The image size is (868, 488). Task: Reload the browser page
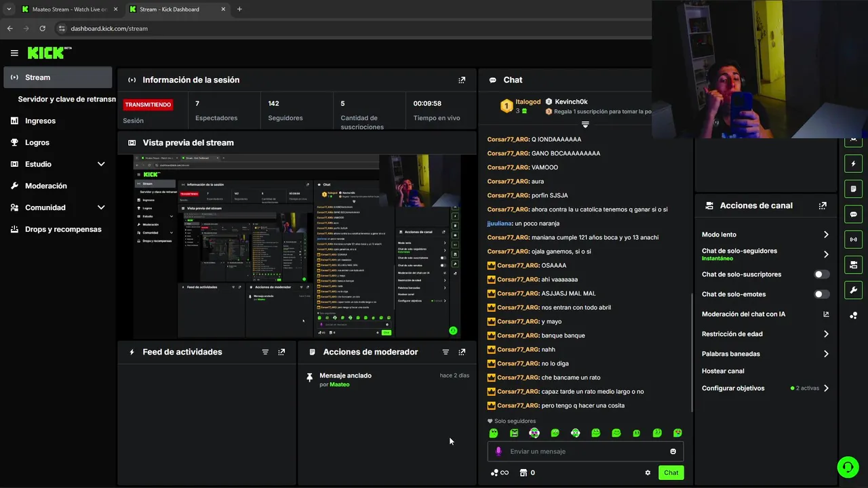coord(42,28)
